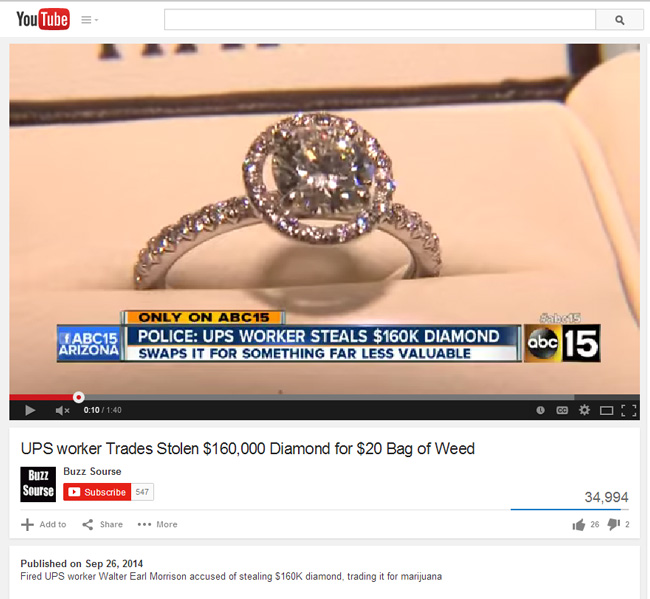Screen dimensions: 650x599
Task: Open the Buzz Sourse channel name link
Action: pyautogui.click(x=92, y=471)
